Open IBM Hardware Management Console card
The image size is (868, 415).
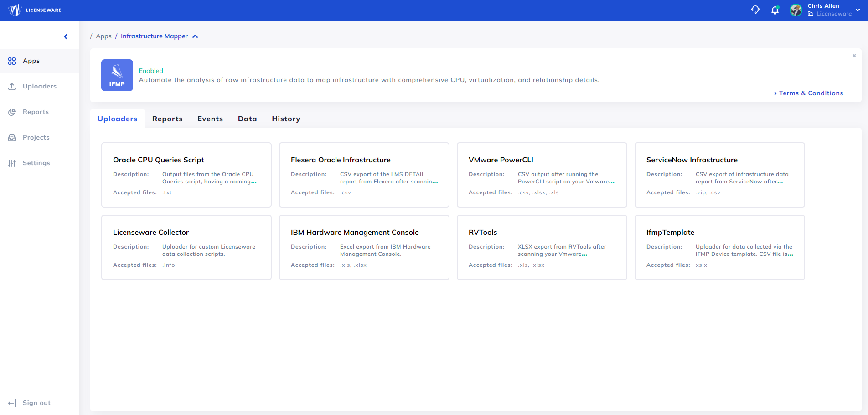coord(364,248)
